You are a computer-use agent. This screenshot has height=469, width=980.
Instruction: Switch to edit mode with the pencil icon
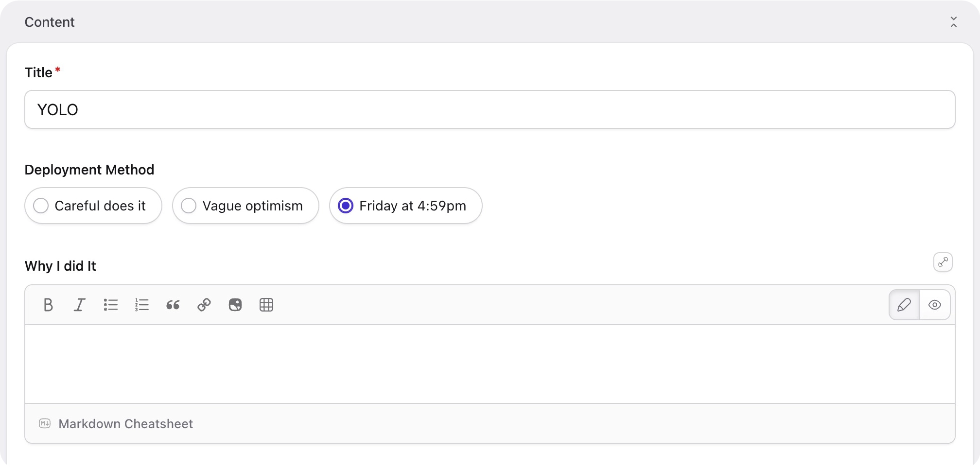pyautogui.click(x=904, y=305)
